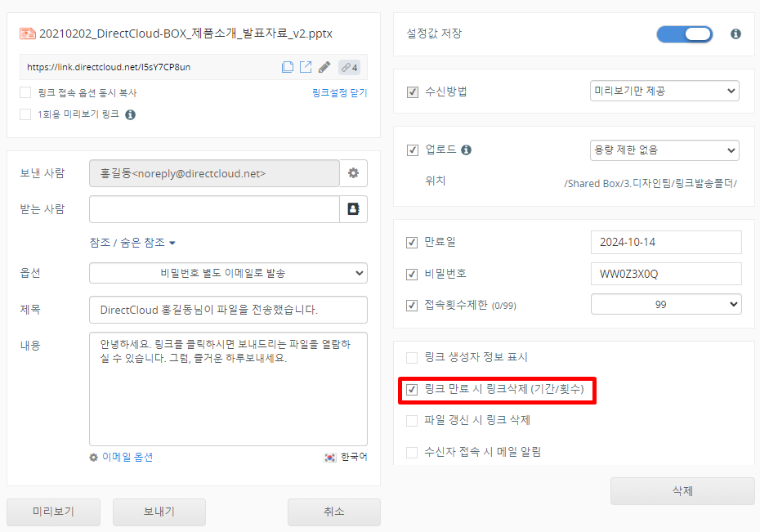This screenshot has height=532, width=760.
Task: Click the info icon beside 업로드
Action: [466, 150]
